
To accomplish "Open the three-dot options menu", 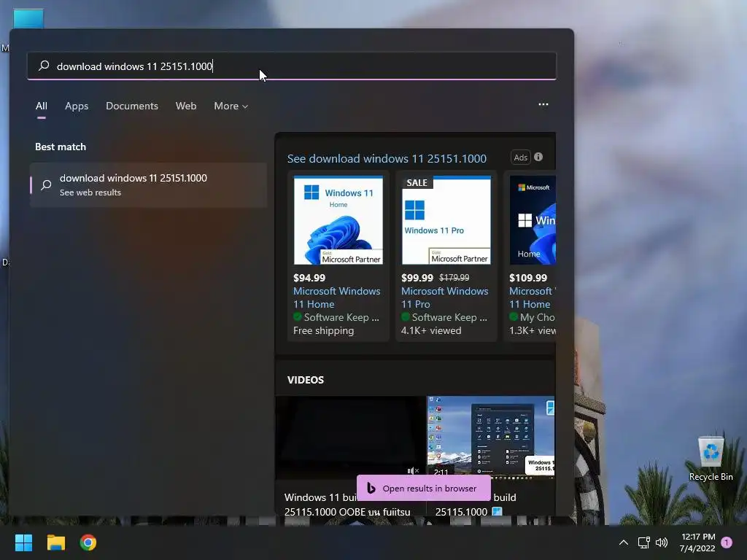I will [543, 104].
